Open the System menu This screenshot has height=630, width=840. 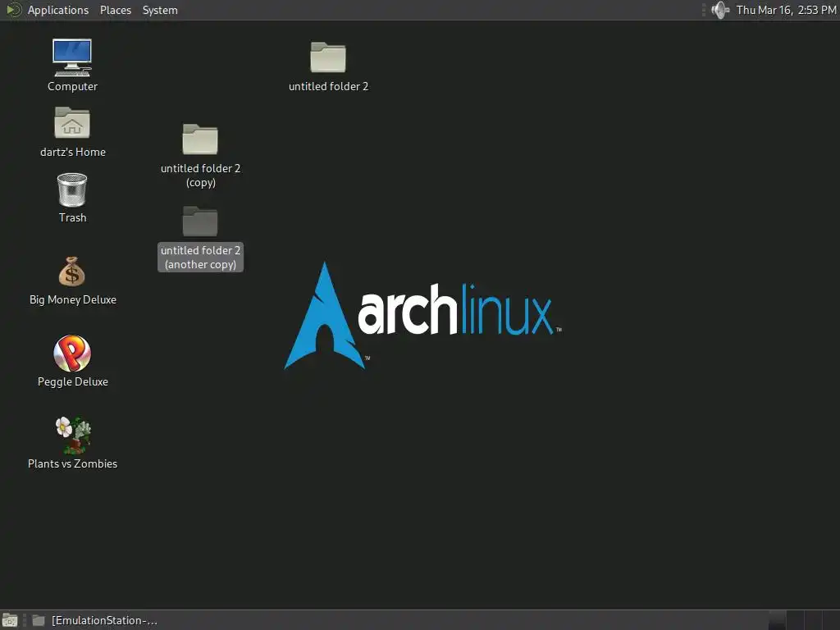coord(160,10)
